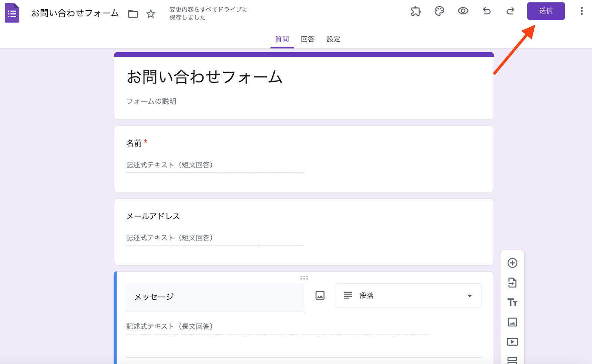
Task: Click the add video icon in sidebar
Action: (512, 342)
